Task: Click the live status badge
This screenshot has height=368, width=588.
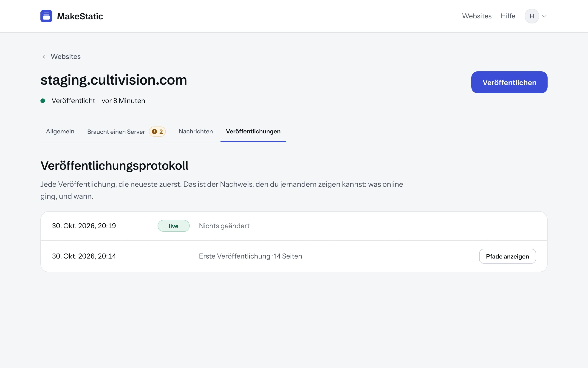Action: [173, 226]
